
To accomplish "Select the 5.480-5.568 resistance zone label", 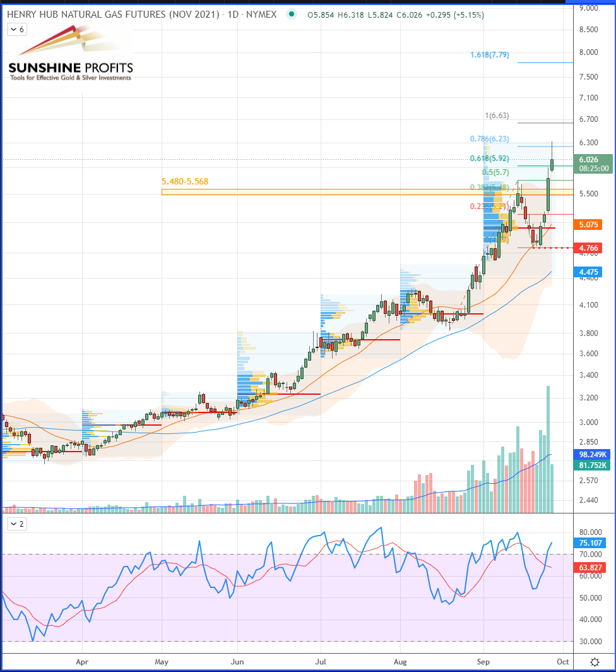I will click(185, 182).
